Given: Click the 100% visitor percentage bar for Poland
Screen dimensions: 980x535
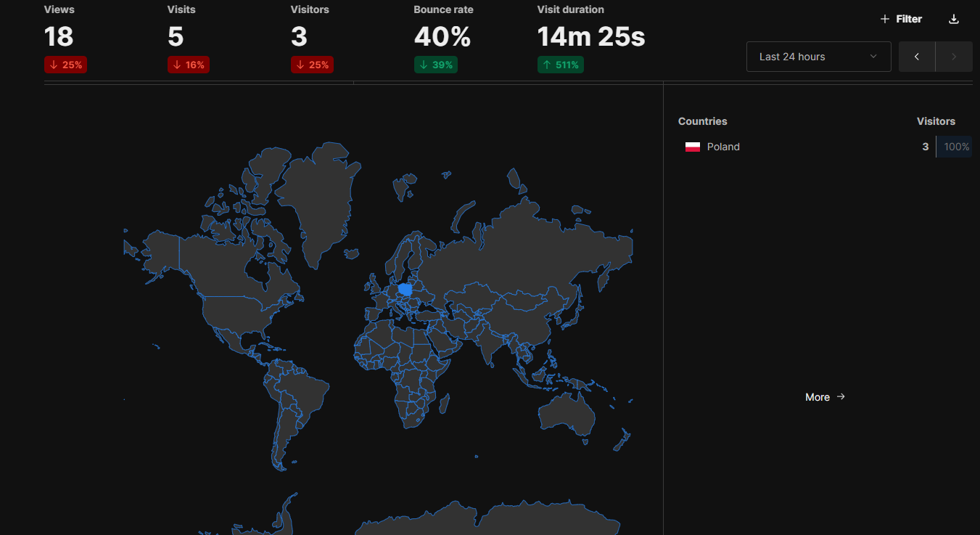Looking at the screenshot, I should pyautogui.click(x=955, y=147).
